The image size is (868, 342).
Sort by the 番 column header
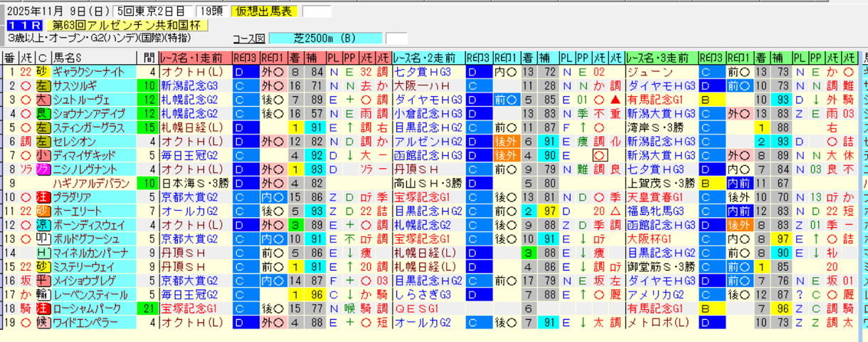click(10, 58)
